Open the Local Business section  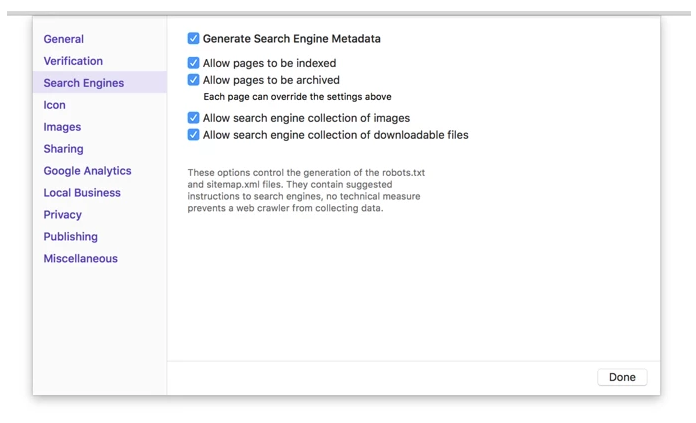point(82,193)
